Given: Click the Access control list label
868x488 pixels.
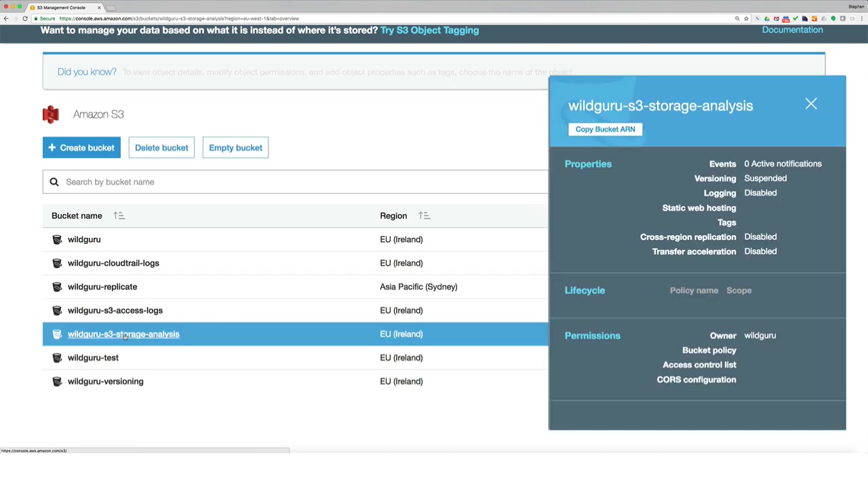Looking at the screenshot, I should 699,365.
